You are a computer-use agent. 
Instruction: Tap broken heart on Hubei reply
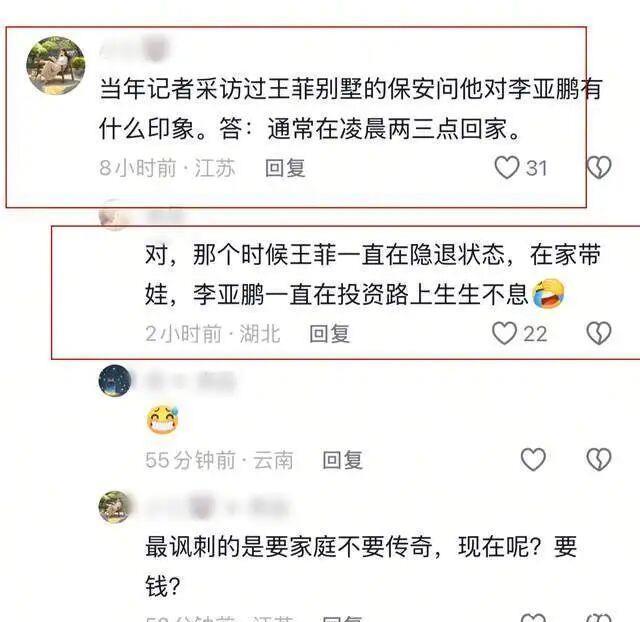click(x=598, y=333)
